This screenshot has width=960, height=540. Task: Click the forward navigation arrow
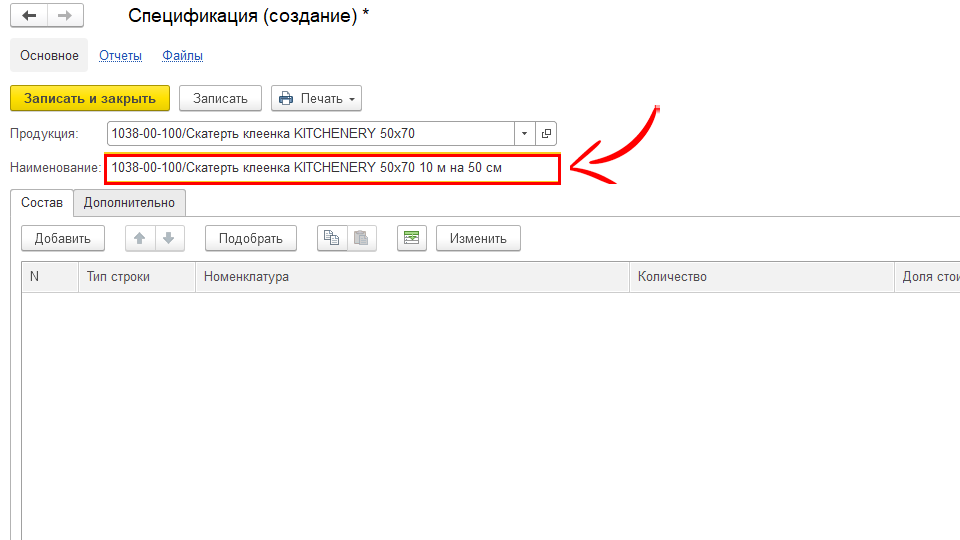[x=65, y=16]
